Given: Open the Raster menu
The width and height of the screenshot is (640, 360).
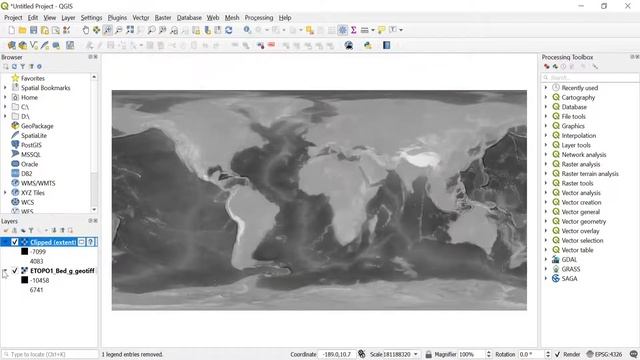Looking at the screenshot, I should [163, 18].
